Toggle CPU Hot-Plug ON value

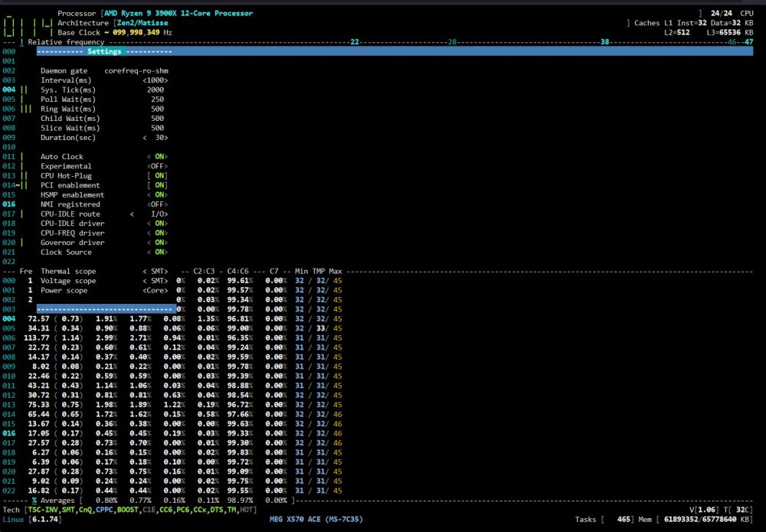coord(157,176)
